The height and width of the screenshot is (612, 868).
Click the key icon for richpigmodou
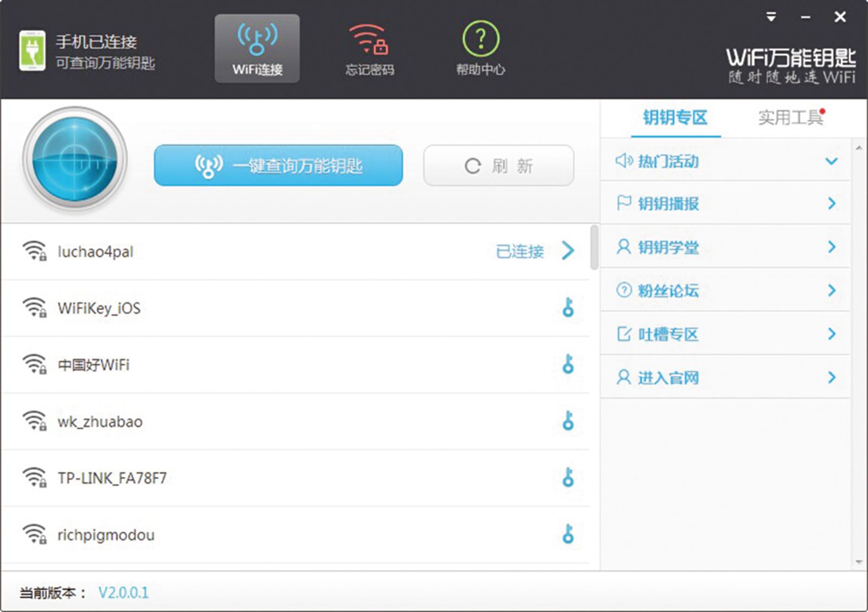[568, 534]
